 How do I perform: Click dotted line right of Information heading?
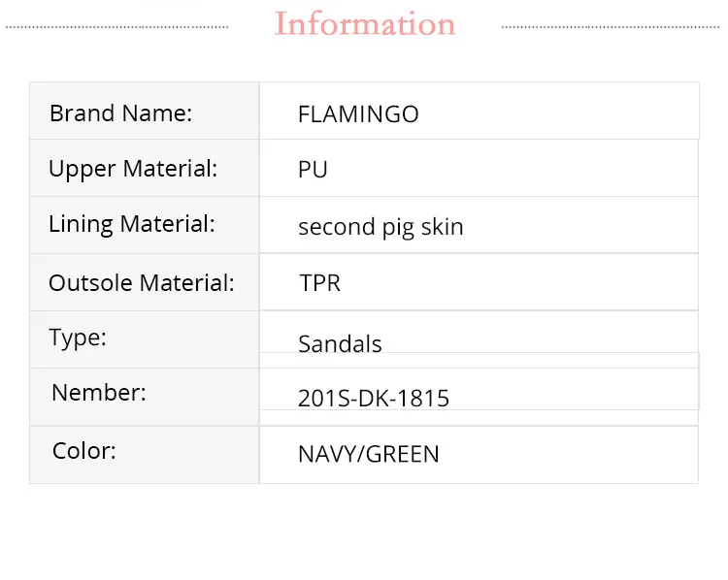pyautogui.click(x=612, y=27)
